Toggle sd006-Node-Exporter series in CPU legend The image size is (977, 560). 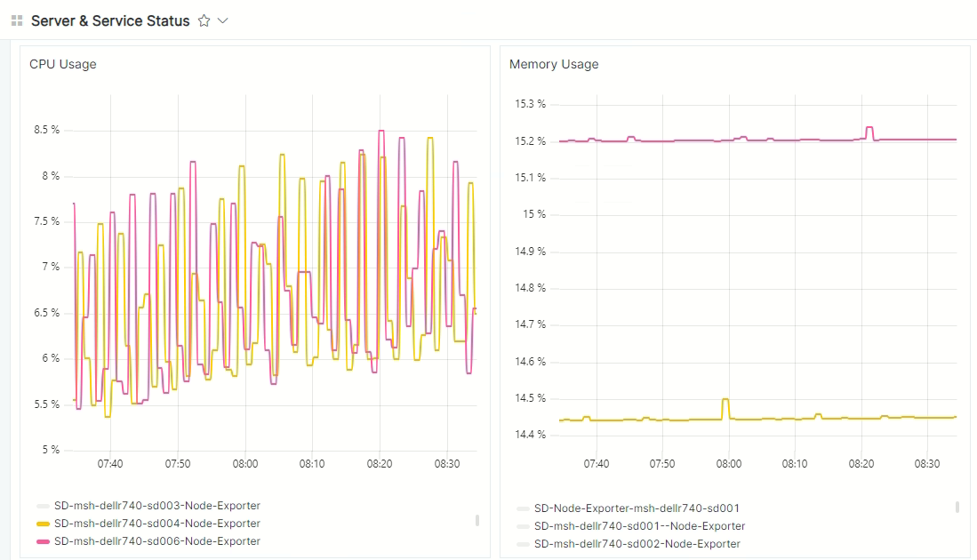click(x=157, y=541)
